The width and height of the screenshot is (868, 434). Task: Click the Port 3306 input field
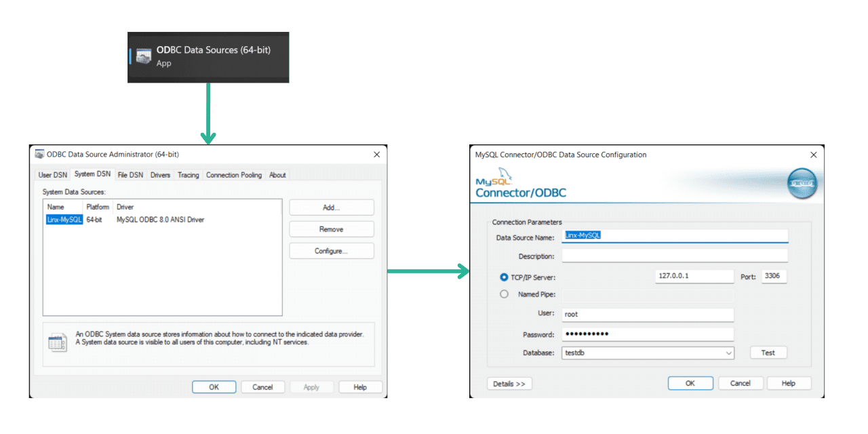tap(773, 276)
